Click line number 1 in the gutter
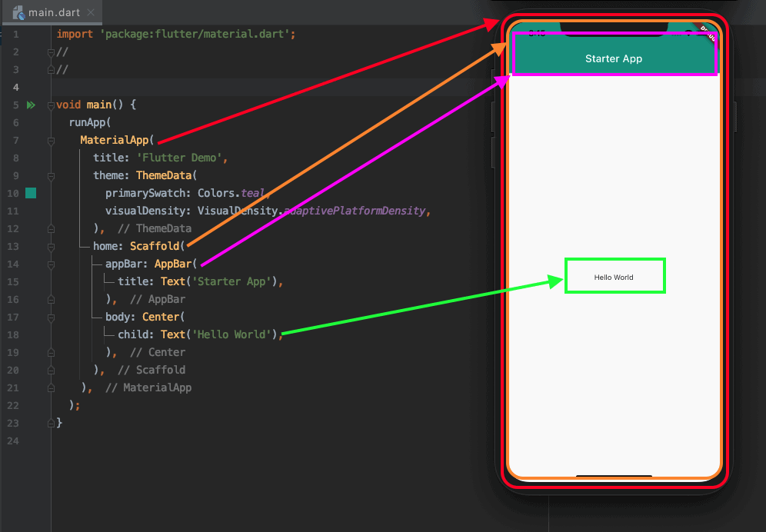 (15, 34)
